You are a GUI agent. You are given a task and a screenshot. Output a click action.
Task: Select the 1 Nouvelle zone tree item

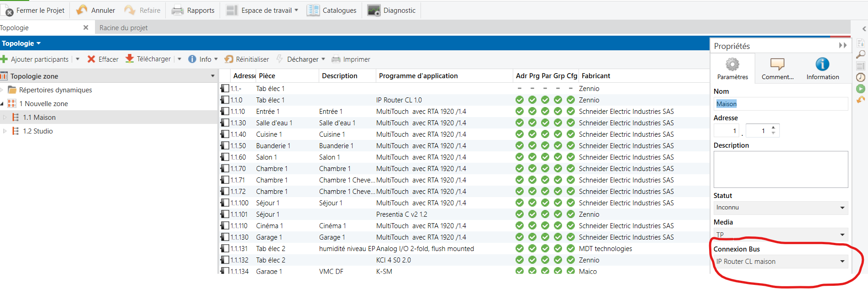43,104
